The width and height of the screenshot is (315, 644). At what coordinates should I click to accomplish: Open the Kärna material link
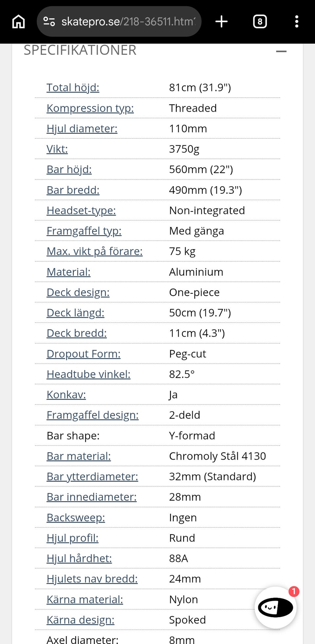pyautogui.click(x=85, y=599)
